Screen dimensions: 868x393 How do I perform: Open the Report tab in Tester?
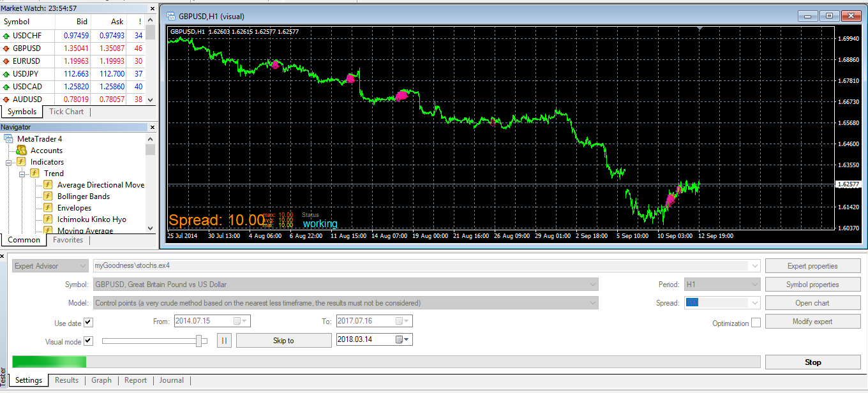tap(135, 380)
